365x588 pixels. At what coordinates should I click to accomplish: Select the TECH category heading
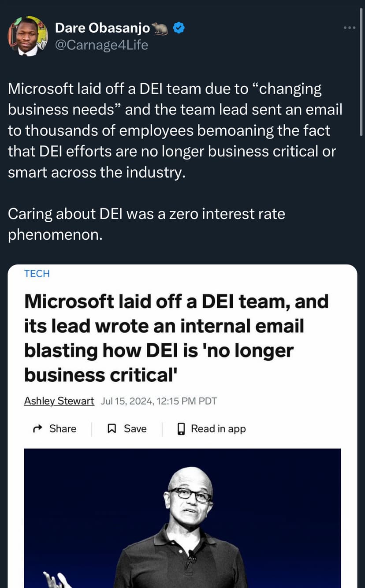click(x=37, y=274)
